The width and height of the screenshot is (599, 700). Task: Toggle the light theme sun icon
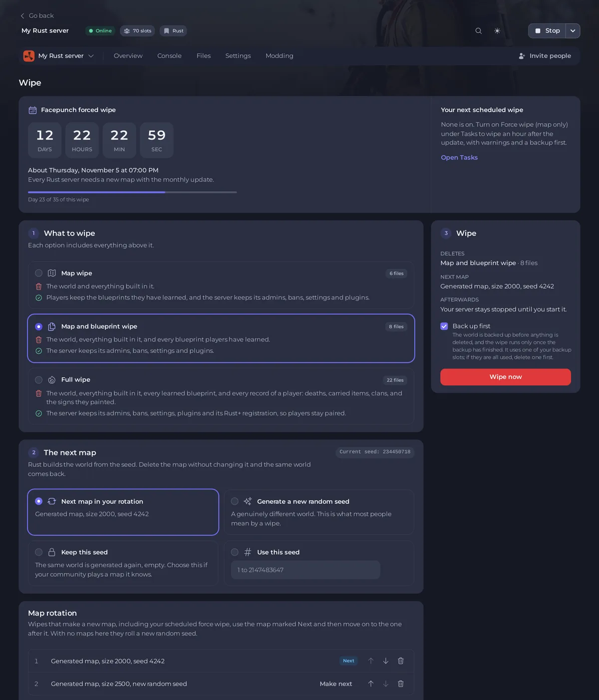497,31
